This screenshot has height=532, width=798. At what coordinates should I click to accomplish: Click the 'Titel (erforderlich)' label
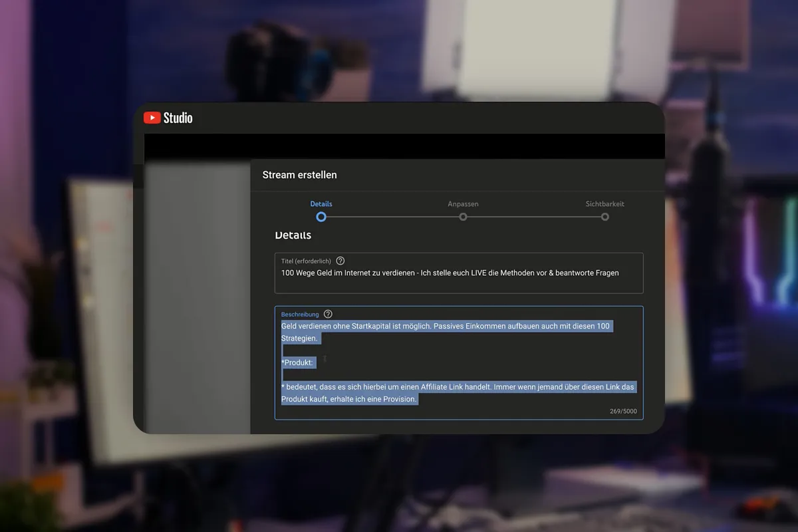[306, 261]
